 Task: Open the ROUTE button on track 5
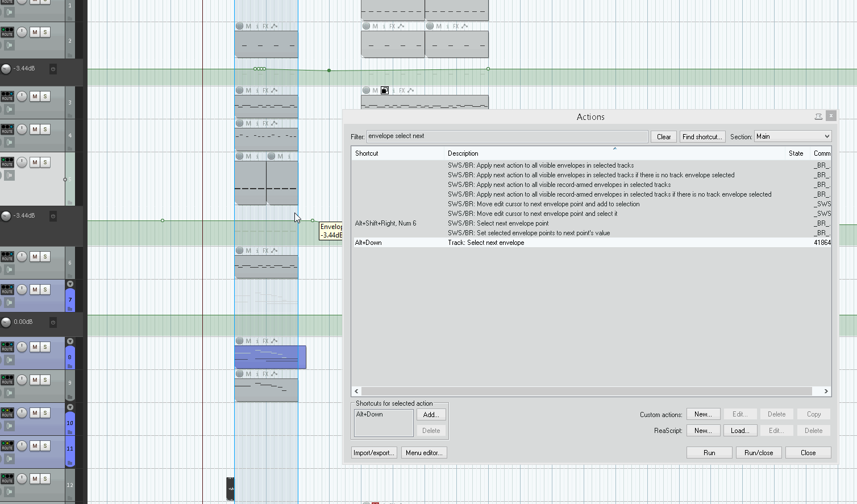[7, 162]
